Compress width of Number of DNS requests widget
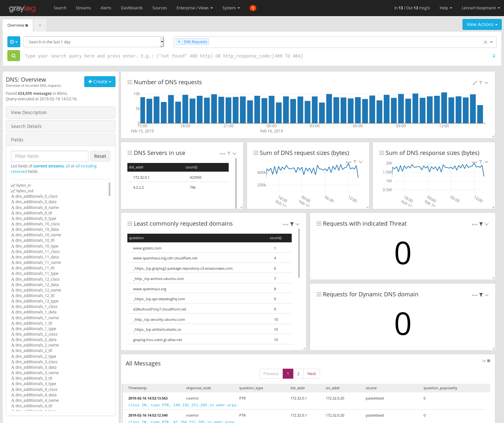Viewport: 504px width, 423px height. pyautogui.click(x=475, y=83)
